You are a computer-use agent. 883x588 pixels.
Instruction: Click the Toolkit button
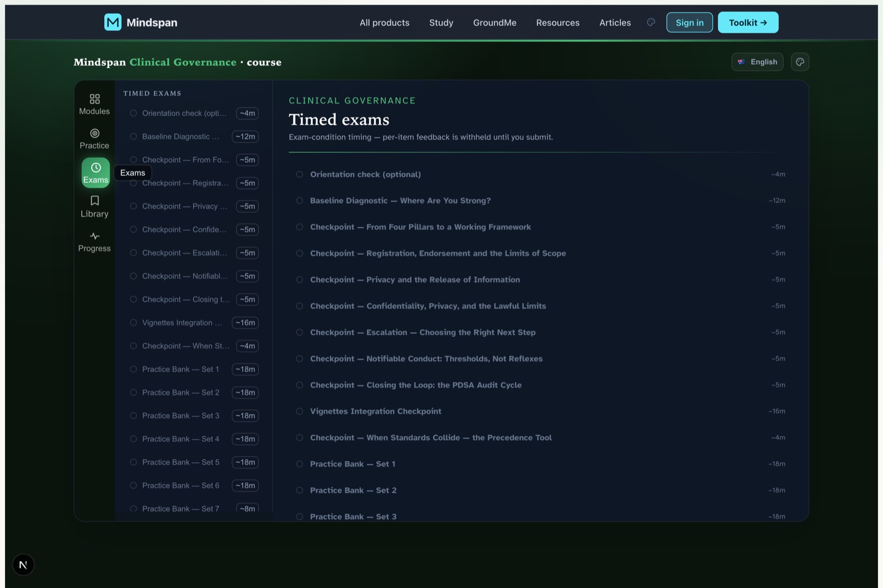point(748,22)
